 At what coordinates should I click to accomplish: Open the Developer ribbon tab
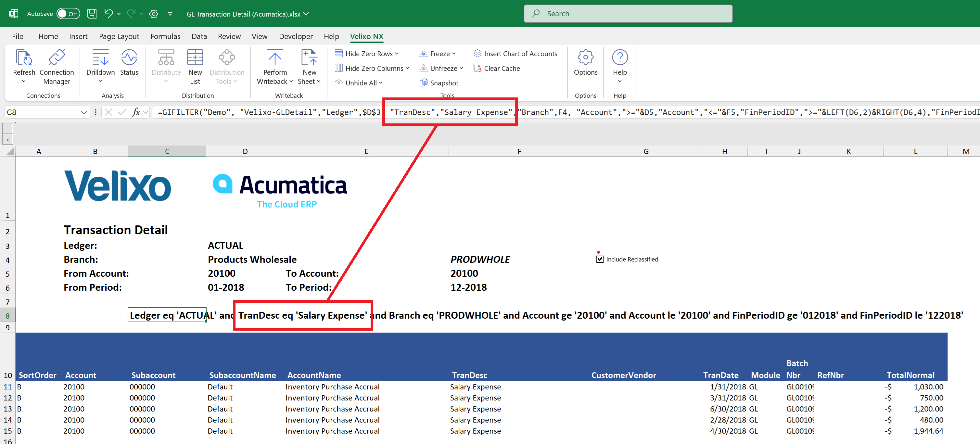tap(296, 36)
